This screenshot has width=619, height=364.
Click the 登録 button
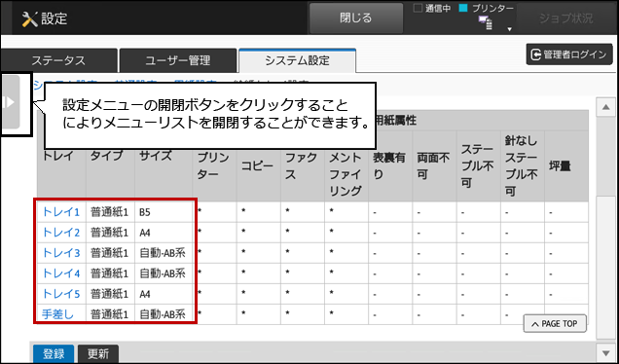pos(54,353)
